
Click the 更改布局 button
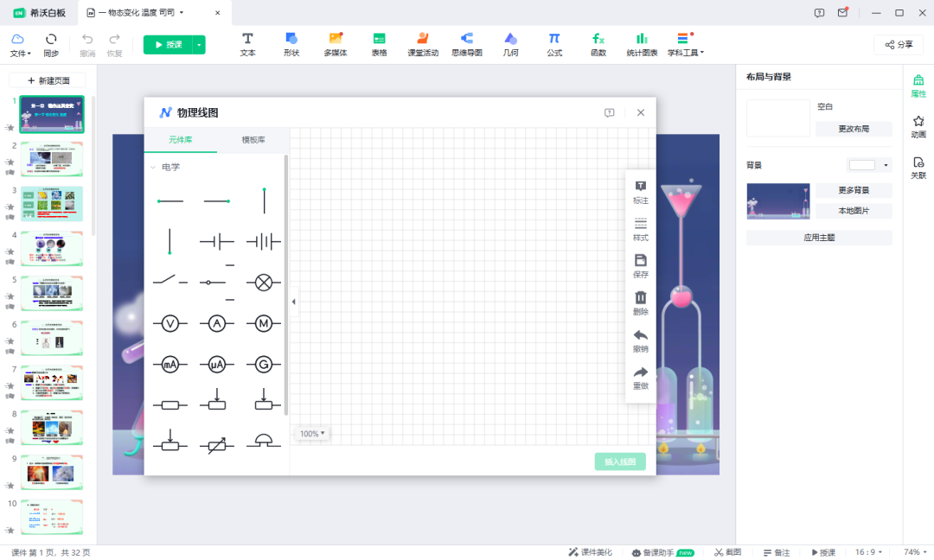tap(853, 129)
